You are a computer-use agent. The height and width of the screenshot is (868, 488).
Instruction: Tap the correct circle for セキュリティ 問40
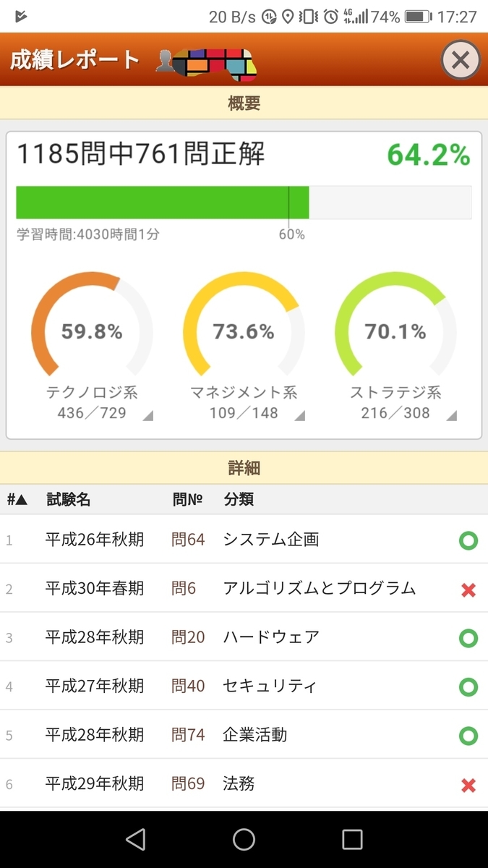468,686
